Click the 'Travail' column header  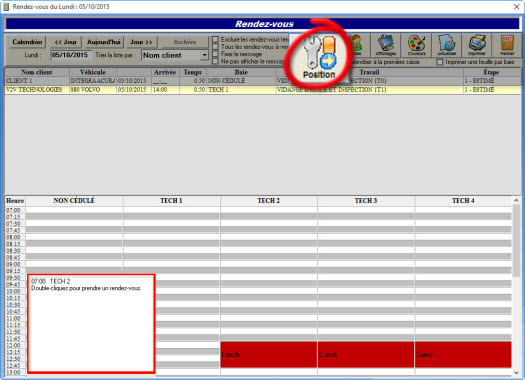(x=369, y=72)
